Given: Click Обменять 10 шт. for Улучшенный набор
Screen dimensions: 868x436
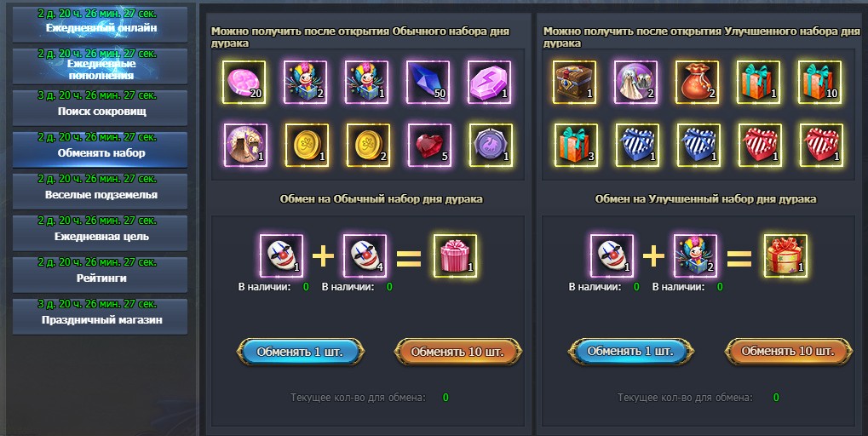Looking at the screenshot, I should [x=788, y=352].
